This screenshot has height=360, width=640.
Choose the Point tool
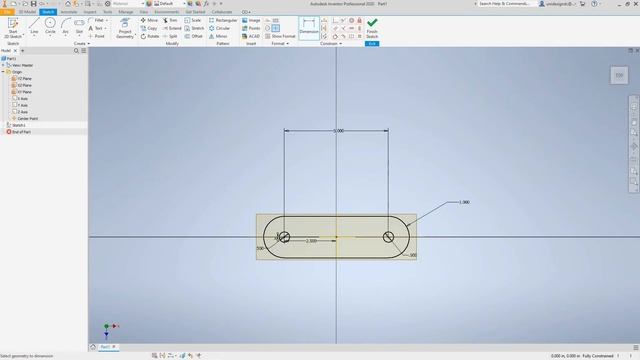(x=97, y=36)
